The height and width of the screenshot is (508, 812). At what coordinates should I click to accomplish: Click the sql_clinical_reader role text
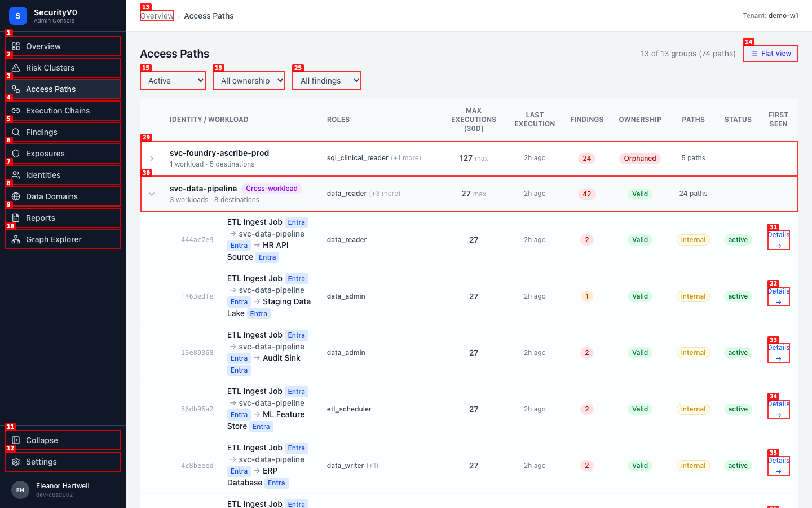(358, 158)
